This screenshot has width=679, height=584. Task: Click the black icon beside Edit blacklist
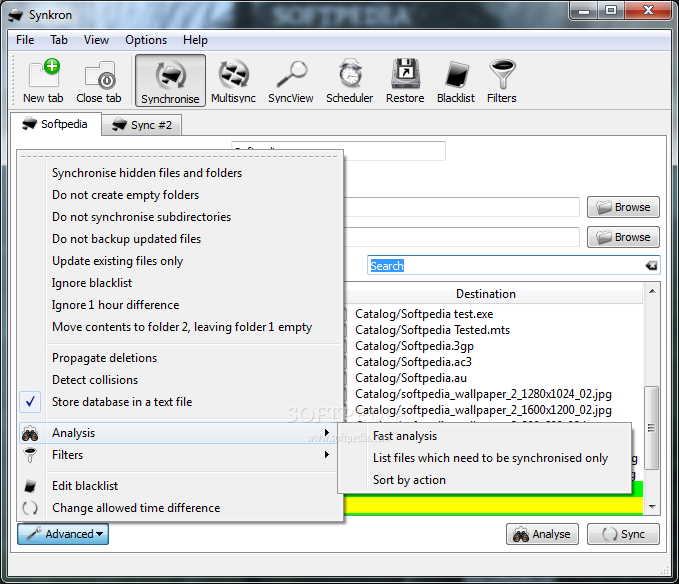click(30, 486)
